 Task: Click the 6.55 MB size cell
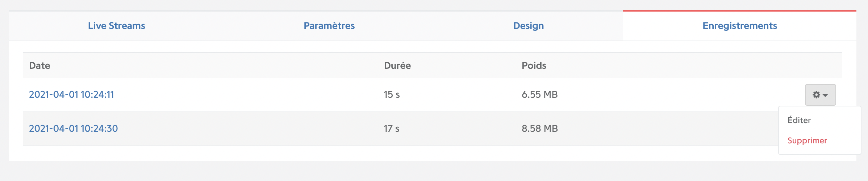click(540, 94)
